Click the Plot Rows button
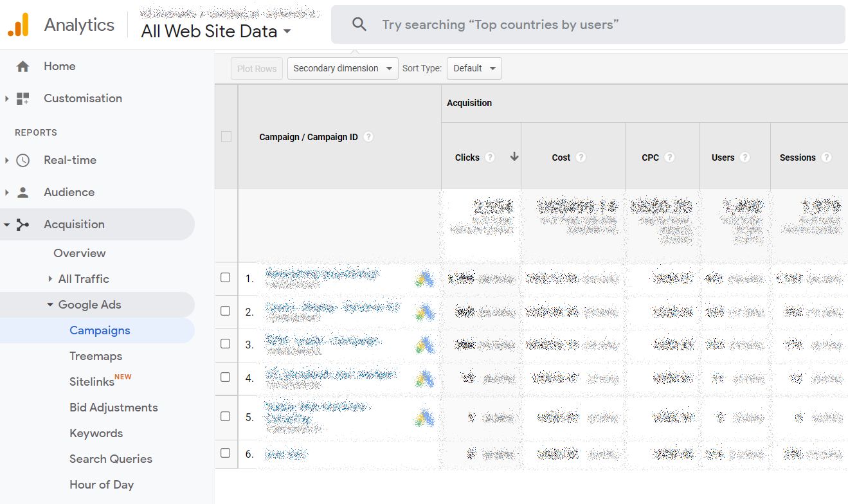 [x=257, y=68]
